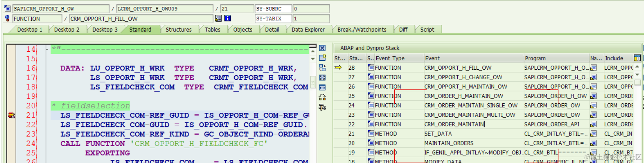The width and height of the screenshot is (644, 163).
Task: Click navigation icon in CRM_OPPORT_H_MAINTAIN_OW row
Action: point(594,87)
